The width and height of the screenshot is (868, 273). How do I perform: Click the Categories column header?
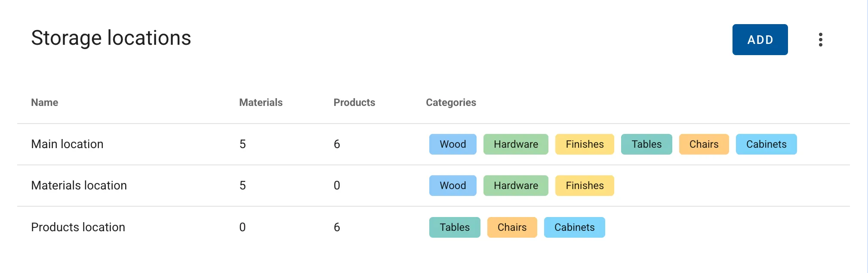(x=451, y=102)
